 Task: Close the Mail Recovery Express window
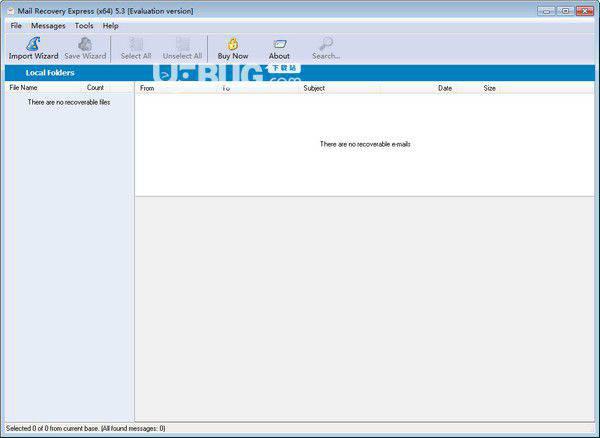(x=585, y=11)
